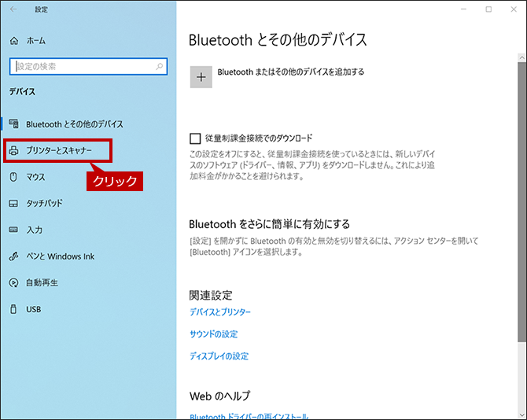Viewport: 527px width, 420px height.
Task: Open the デバイスとプリンター link
Action: (220, 312)
